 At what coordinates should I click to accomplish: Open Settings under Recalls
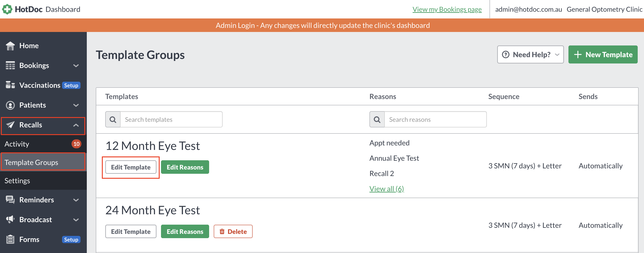pyautogui.click(x=43, y=181)
